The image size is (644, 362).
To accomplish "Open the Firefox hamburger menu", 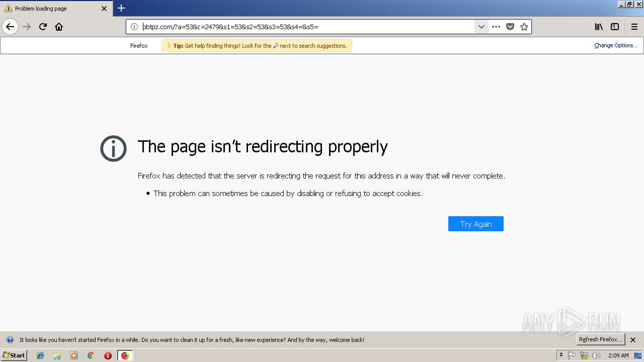I will click(x=634, y=27).
